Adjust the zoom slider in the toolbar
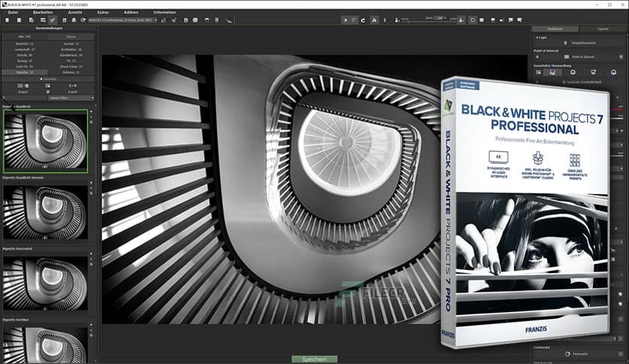This screenshot has height=364, width=629. [x=428, y=21]
